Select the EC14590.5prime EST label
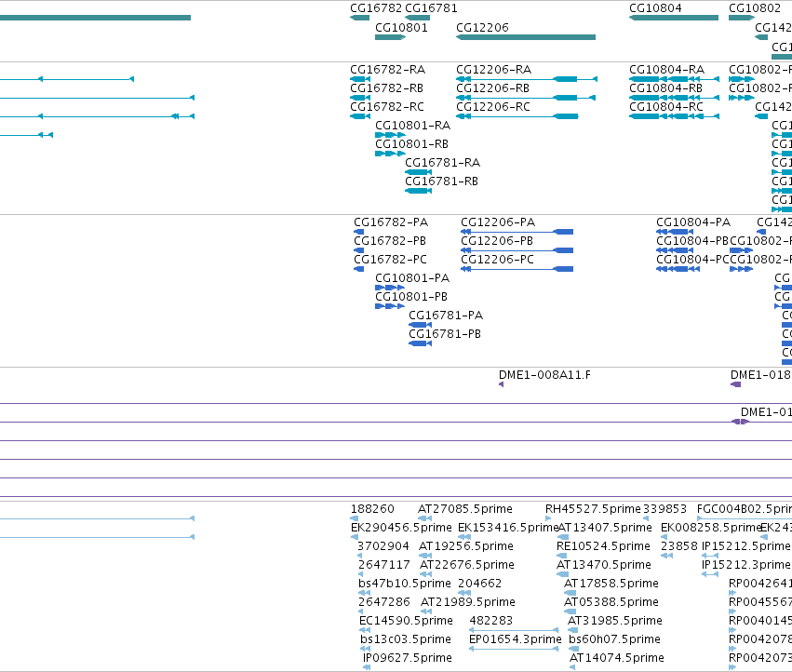Viewport: 792px width, 672px height. [406, 621]
